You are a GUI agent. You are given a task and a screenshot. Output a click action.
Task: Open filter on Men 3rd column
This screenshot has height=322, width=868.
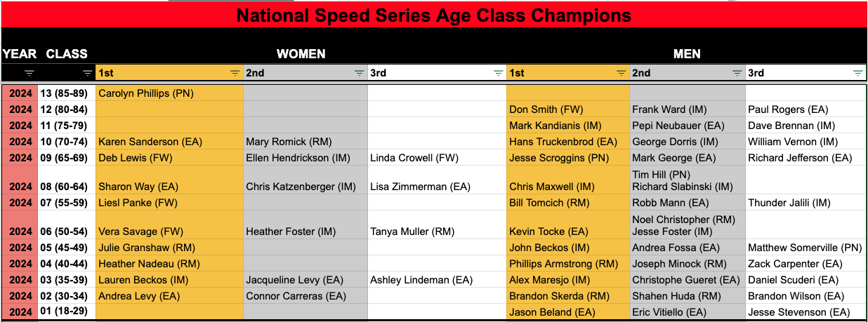[857, 73]
